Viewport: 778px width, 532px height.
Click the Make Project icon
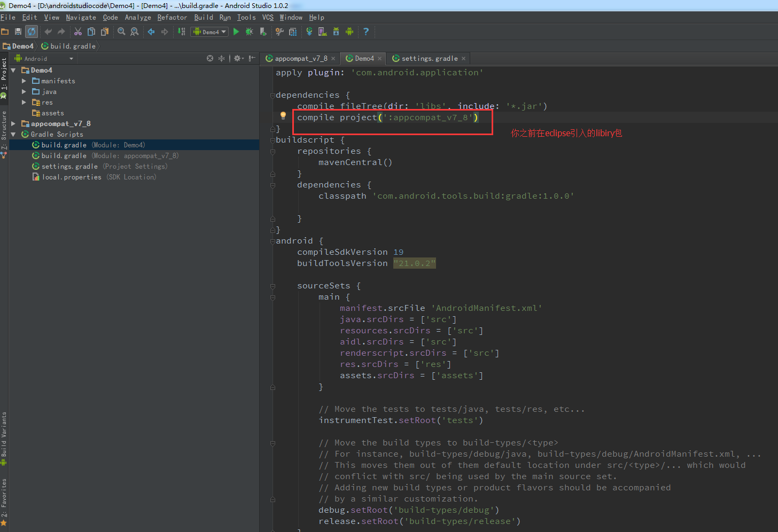(182, 32)
